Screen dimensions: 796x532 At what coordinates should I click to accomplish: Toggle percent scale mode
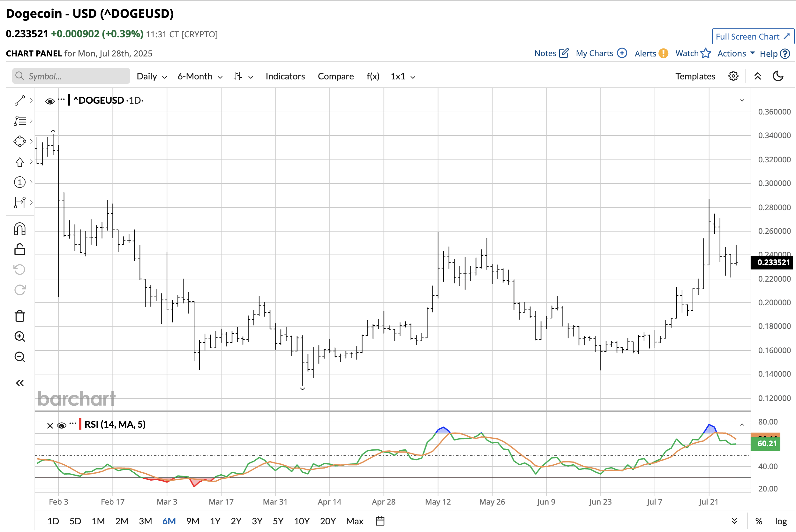(x=759, y=521)
